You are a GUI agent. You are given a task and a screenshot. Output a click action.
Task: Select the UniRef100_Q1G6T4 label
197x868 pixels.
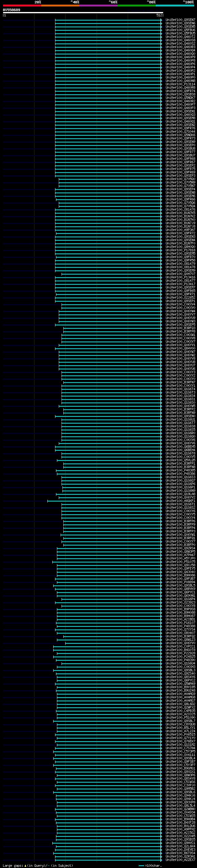click(x=180, y=389)
